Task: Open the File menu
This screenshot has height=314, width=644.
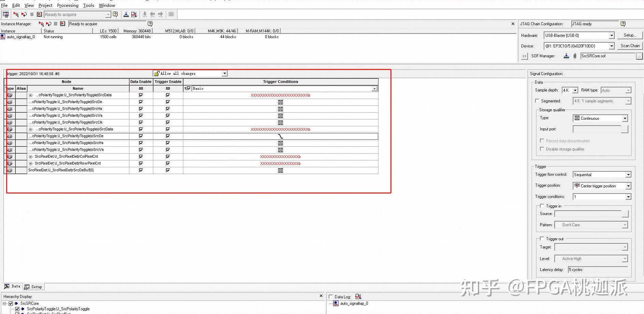Action: pos(4,5)
